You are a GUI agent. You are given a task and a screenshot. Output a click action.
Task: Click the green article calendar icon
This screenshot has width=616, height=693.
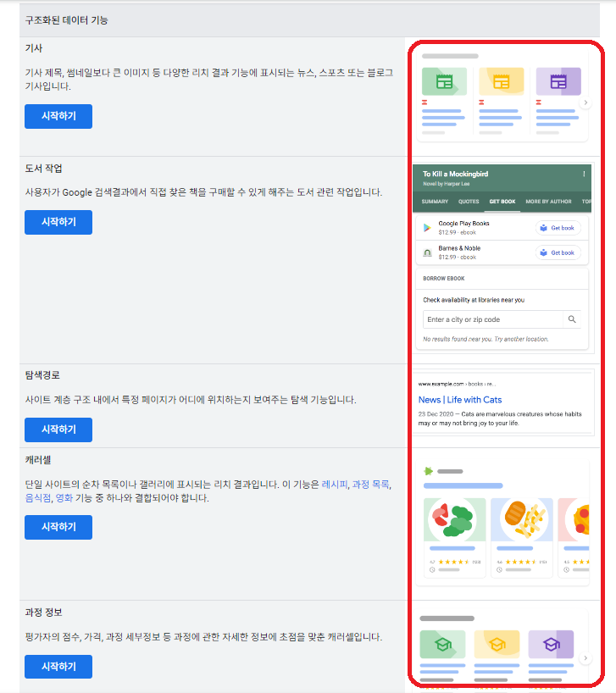pos(444,81)
